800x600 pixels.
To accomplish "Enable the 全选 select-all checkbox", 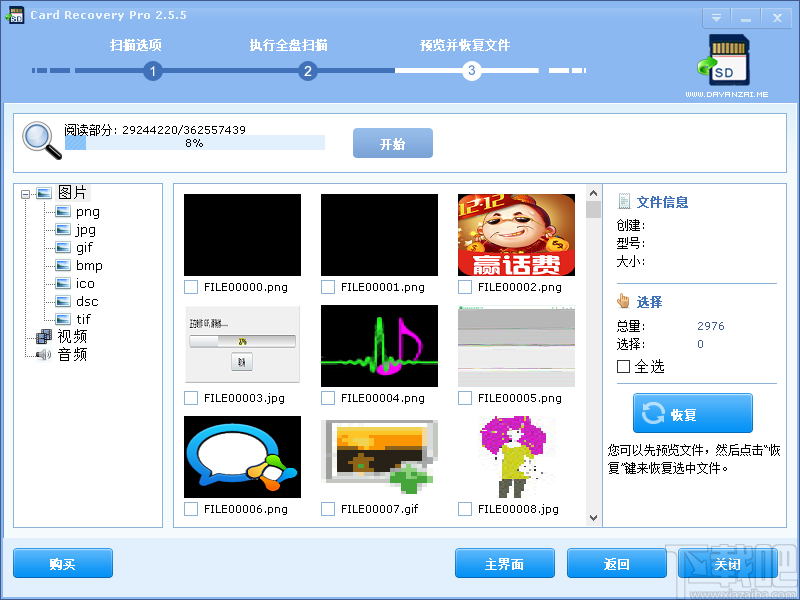I will pos(623,366).
